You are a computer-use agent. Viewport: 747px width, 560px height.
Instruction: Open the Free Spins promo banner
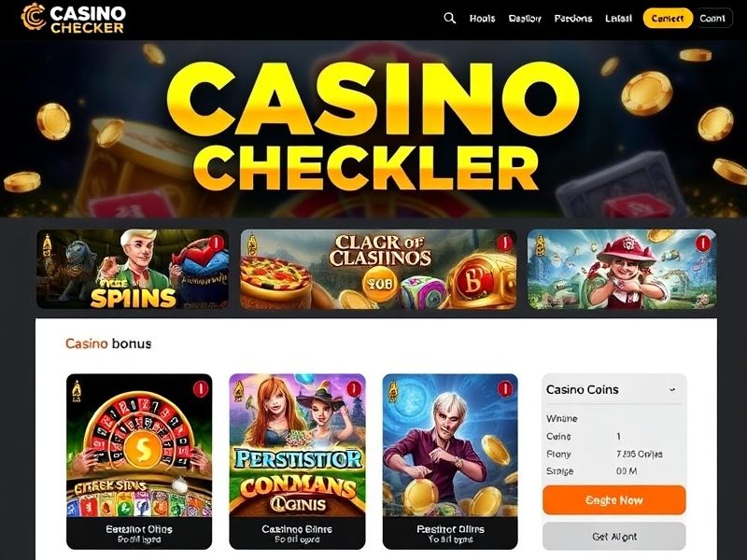point(133,269)
